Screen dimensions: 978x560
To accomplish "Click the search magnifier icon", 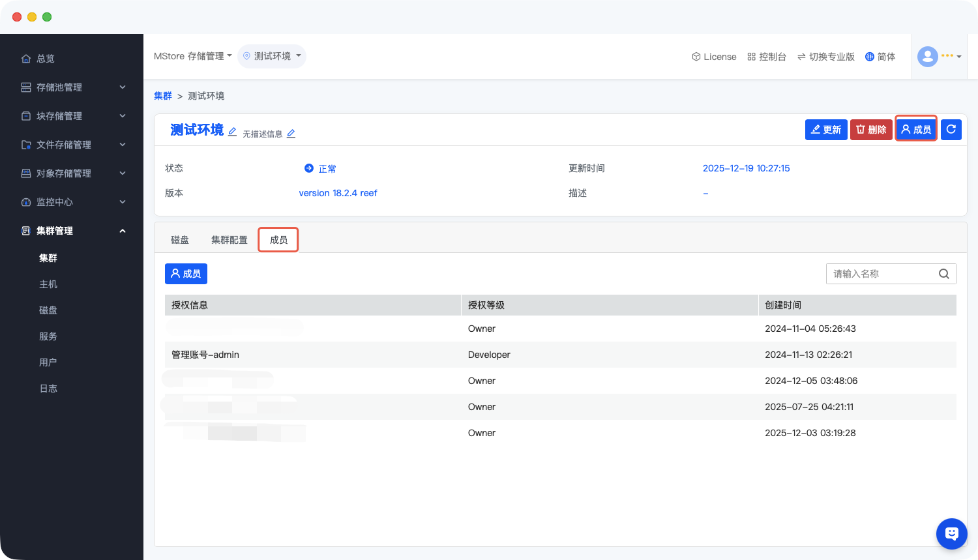I will (x=943, y=274).
